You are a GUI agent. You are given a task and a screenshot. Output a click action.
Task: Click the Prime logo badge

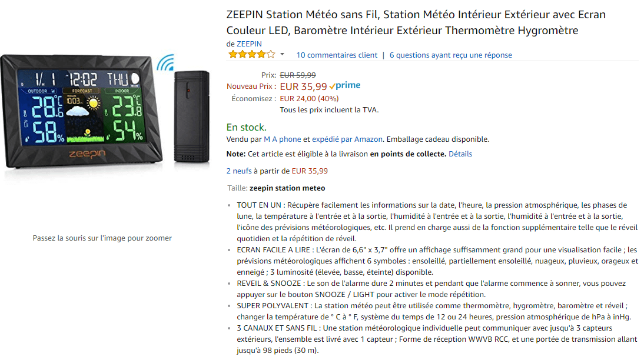(x=345, y=86)
